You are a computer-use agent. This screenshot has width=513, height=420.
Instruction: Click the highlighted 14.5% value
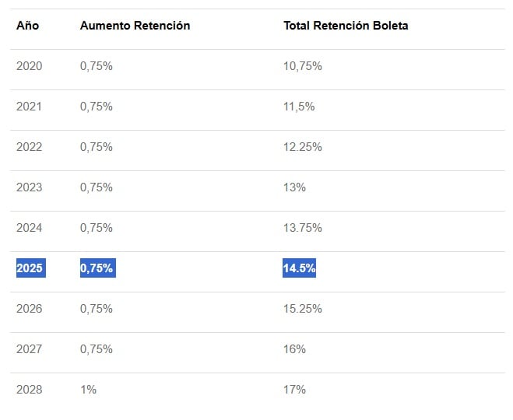click(x=299, y=268)
